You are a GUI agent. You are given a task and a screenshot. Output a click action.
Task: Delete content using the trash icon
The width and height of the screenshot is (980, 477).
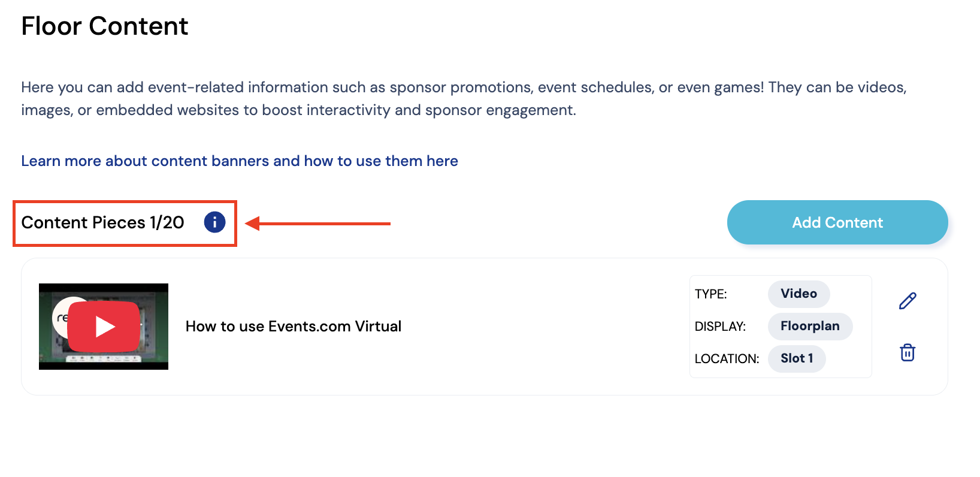[908, 352]
